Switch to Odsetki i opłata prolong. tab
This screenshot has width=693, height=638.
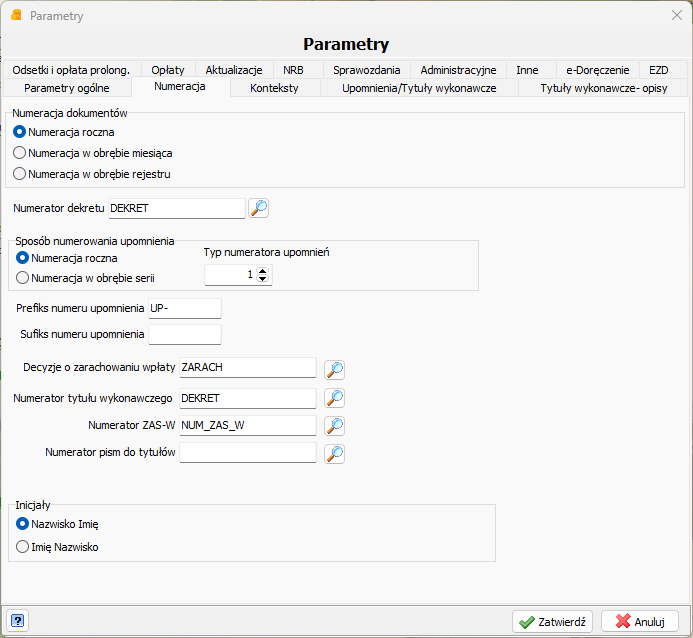pos(71,70)
